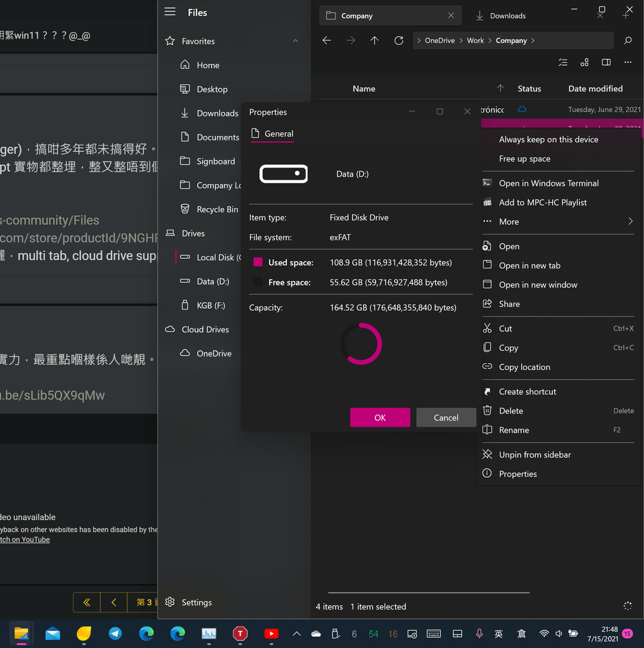This screenshot has width=644, height=648.
Task: Open Files settings via the gear icon
Action: [x=170, y=602]
